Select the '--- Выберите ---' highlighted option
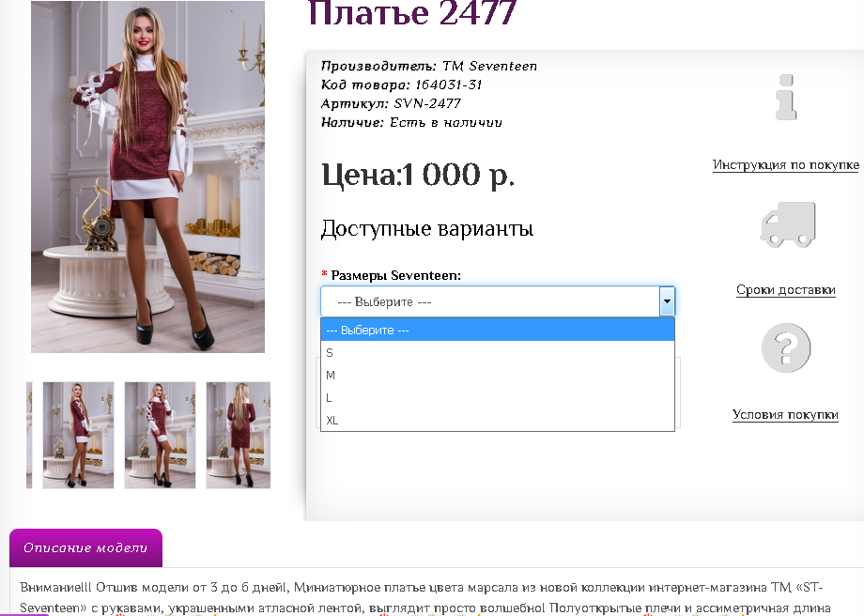Viewport: 864px width, 616px height. (498, 331)
